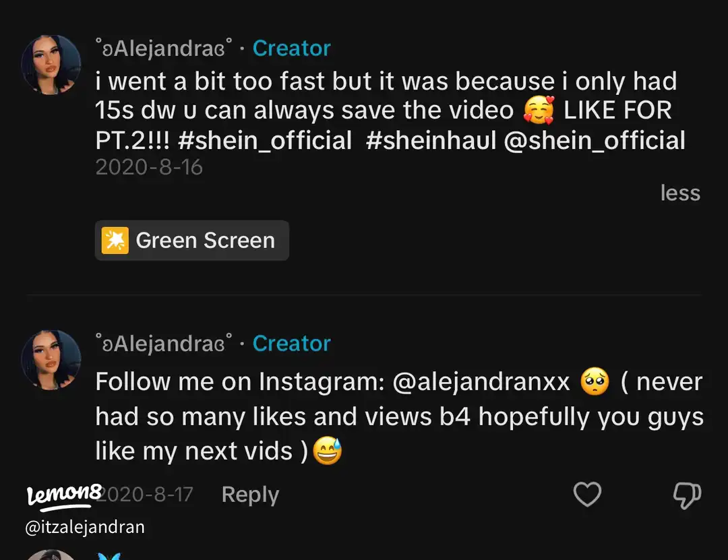Click the @alejandranxx handle in the comment

coord(481,383)
